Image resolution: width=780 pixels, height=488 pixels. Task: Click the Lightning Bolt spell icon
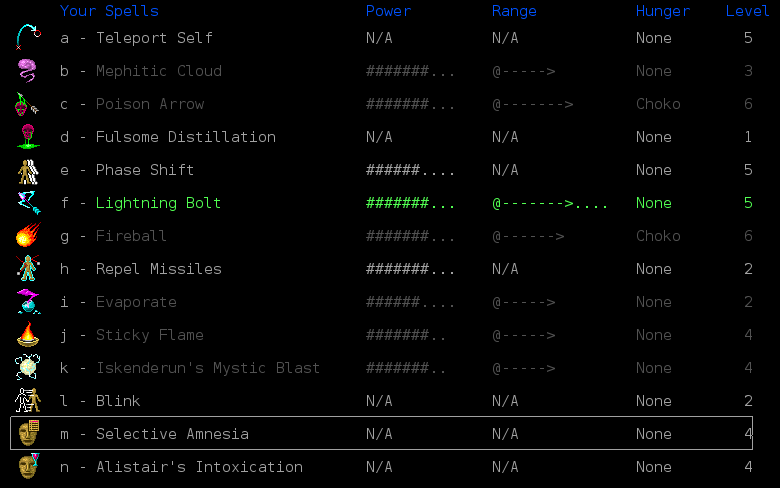coord(28,203)
